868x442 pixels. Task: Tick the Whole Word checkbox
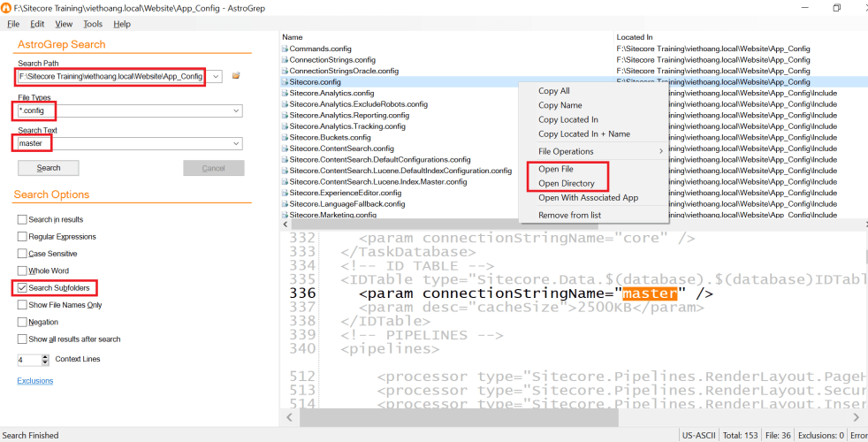coord(22,271)
